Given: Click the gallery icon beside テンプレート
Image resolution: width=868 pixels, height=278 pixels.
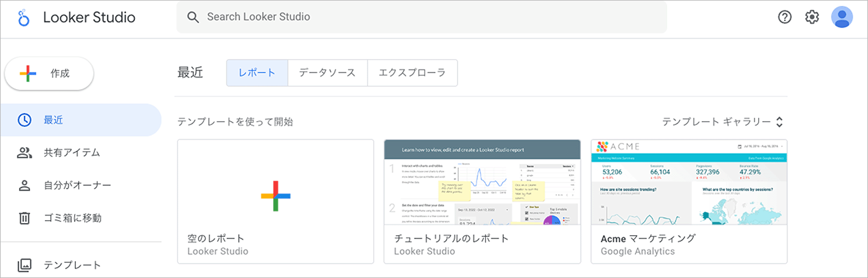Looking at the screenshot, I should pyautogui.click(x=24, y=265).
